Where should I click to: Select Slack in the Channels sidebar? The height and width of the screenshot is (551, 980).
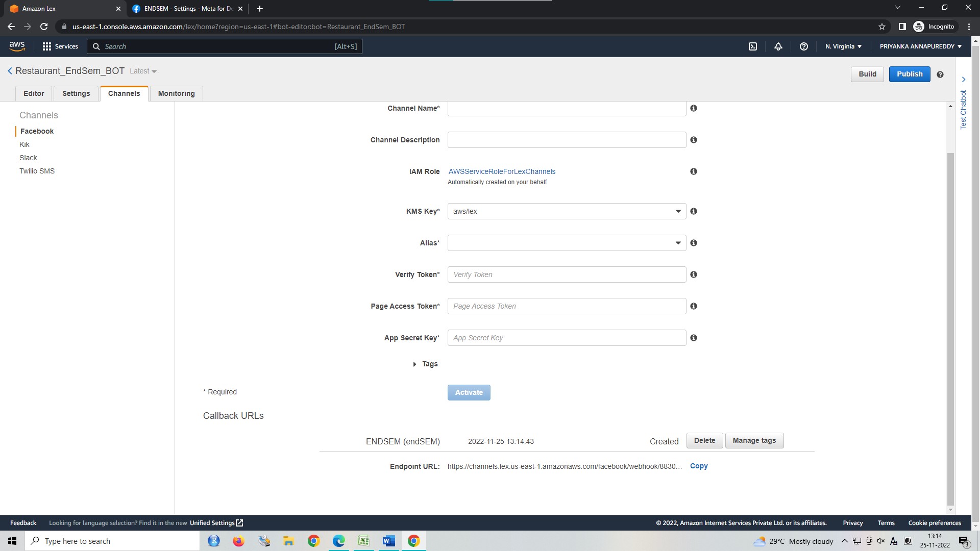coord(28,158)
